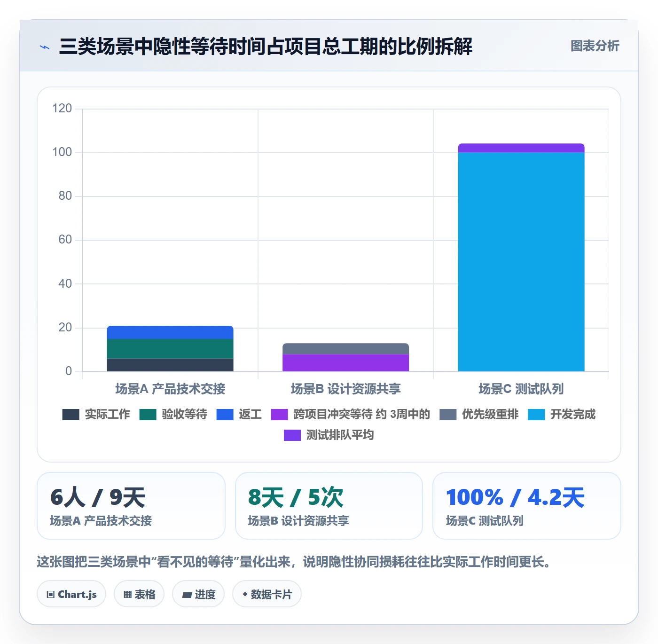This screenshot has height=644, width=658.
Task: Open the 6人 / 9天 stat card
Action: [131, 506]
